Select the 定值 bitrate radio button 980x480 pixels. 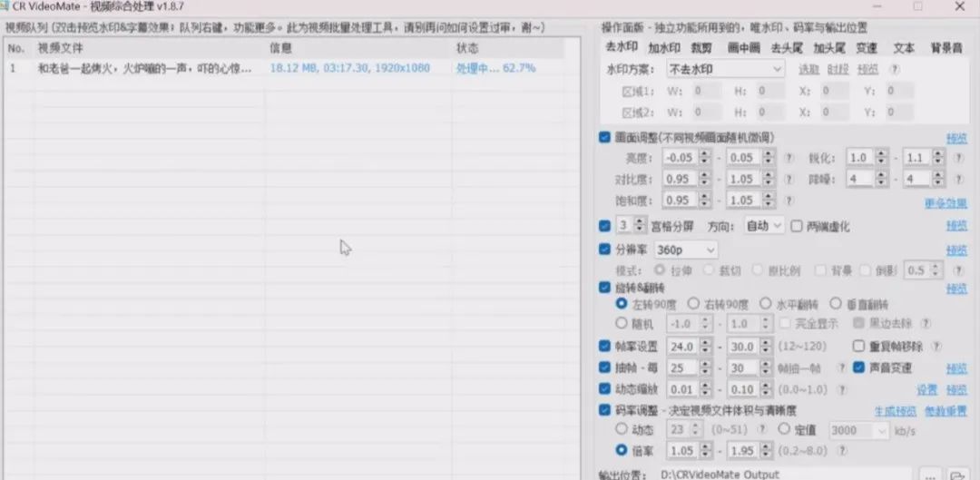(x=784, y=429)
